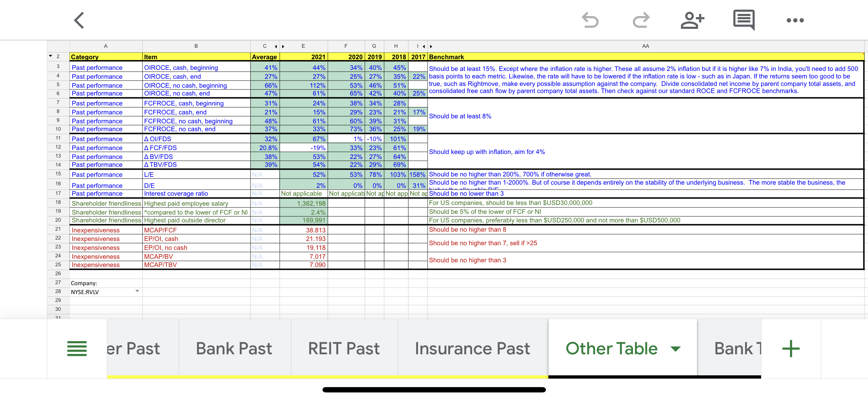Expand collapsed row group at row 2
Screen dimensions: 868x401
click(x=51, y=56)
